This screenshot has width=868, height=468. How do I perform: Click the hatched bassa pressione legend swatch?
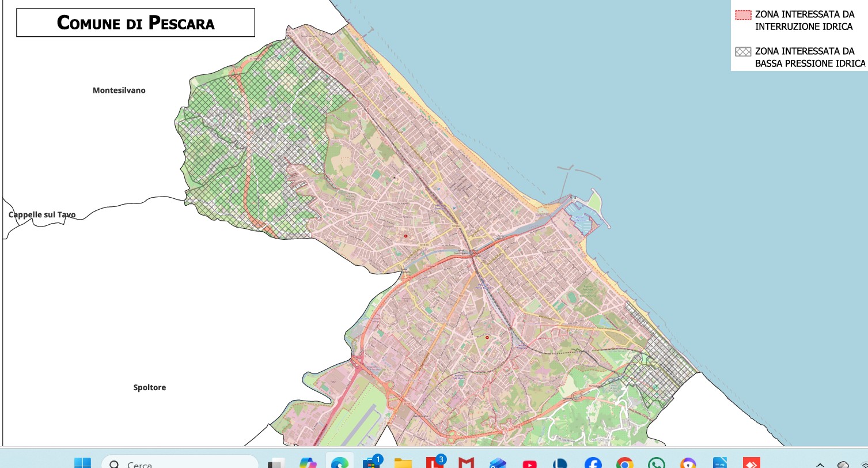743,51
